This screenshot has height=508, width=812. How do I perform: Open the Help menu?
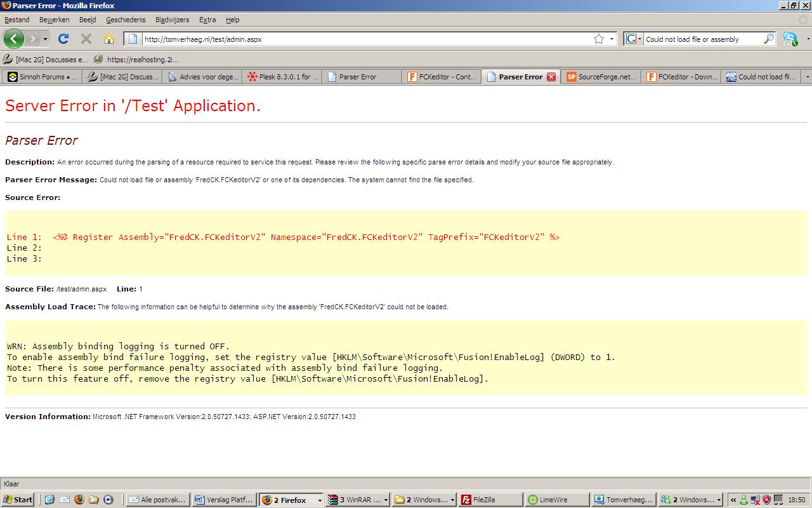(233, 20)
